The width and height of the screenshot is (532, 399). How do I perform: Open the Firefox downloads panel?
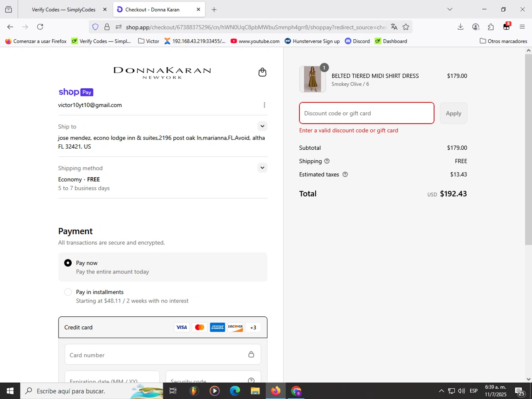(x=460, y=27)
